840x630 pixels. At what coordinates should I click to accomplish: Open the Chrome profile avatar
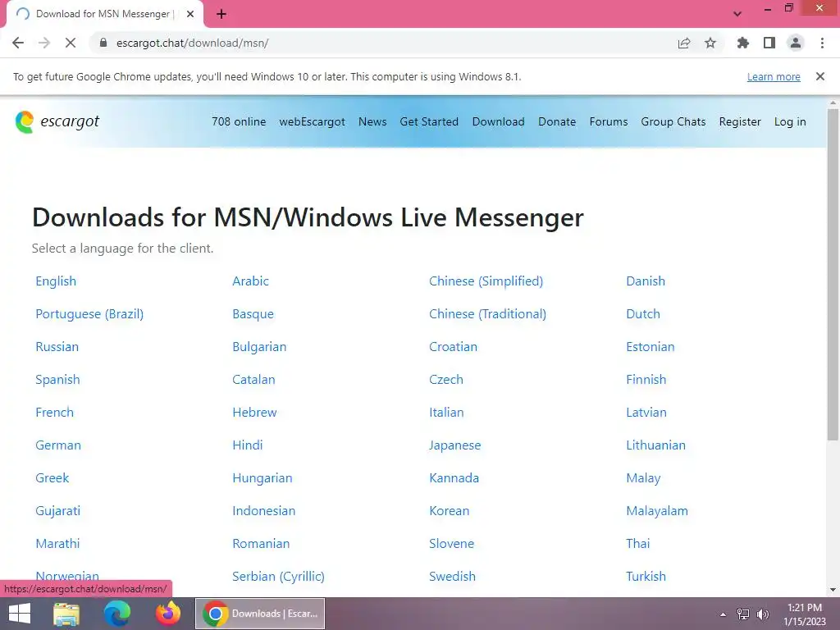796,43
